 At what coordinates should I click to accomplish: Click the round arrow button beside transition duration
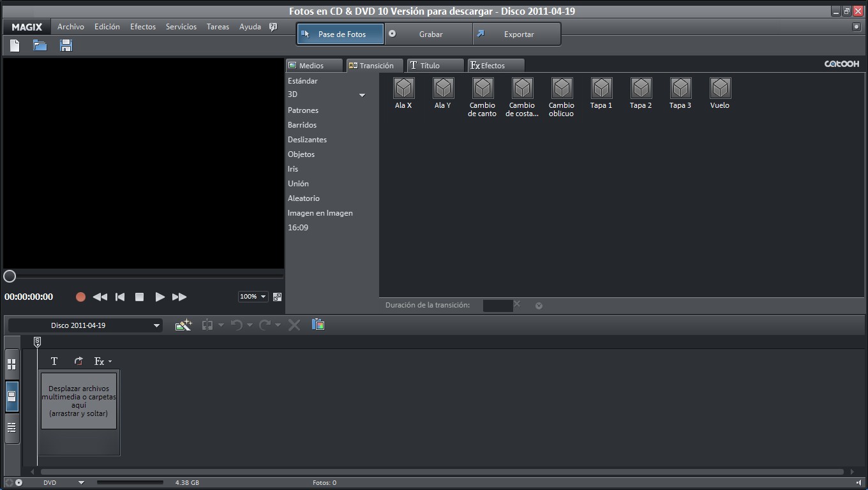pos(539,306)
